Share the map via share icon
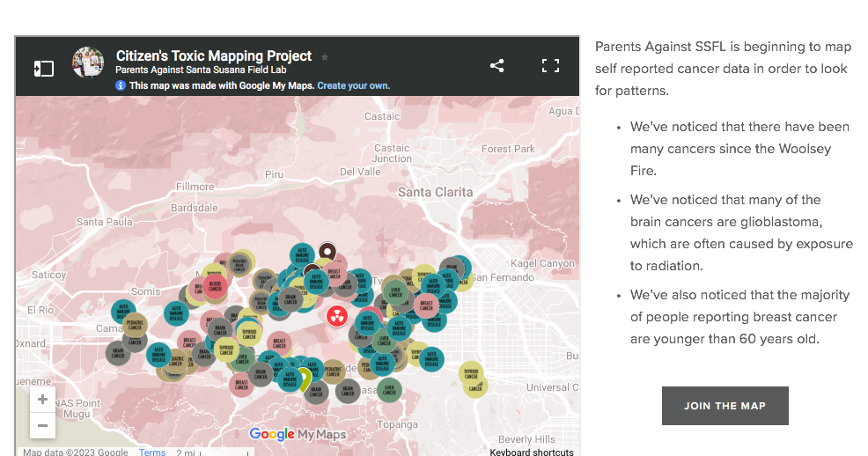Viewport: 868px width, 456px height. tap(497, 66)
